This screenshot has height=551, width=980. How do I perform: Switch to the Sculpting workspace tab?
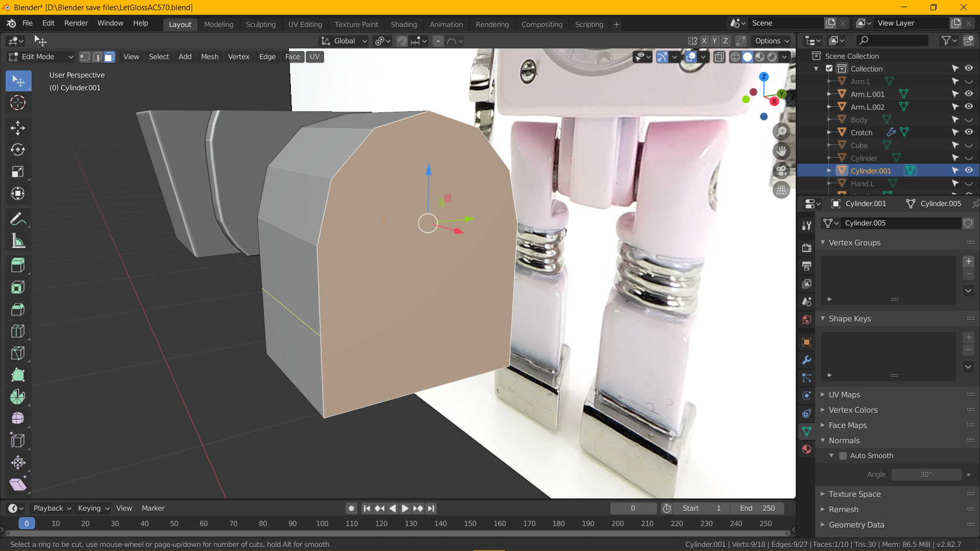pos(260,24)
